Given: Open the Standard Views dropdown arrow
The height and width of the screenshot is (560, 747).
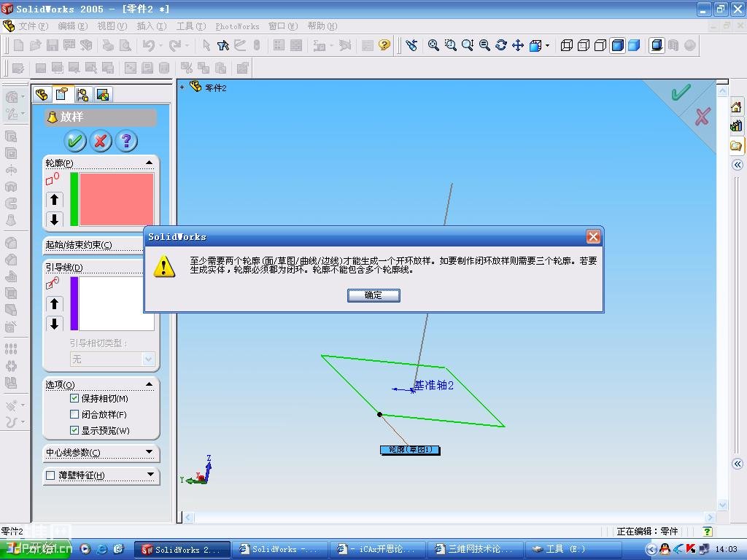Looking at the screenshot, I should click(x=547, y=46).
